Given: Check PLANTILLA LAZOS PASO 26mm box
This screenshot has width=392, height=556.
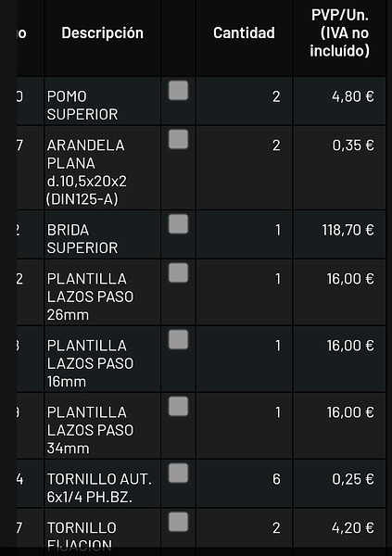Looking at the screenshot, I should coord(178,272).
